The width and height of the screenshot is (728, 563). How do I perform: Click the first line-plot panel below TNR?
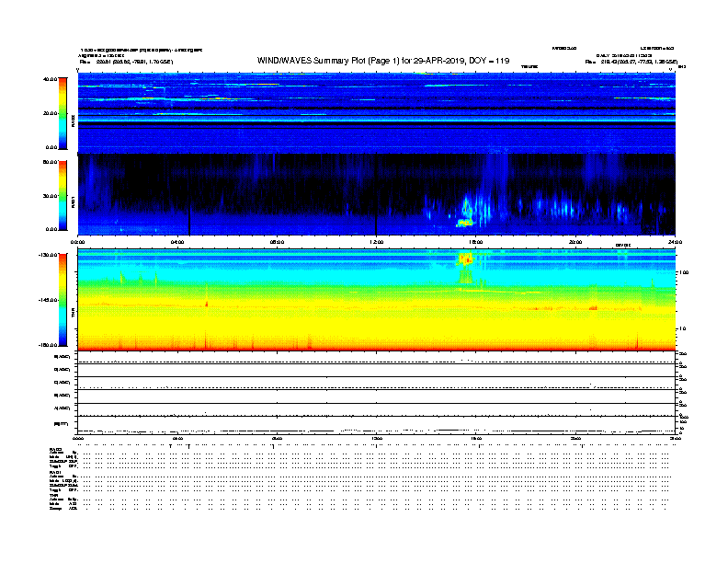click(x=377, y=357)
